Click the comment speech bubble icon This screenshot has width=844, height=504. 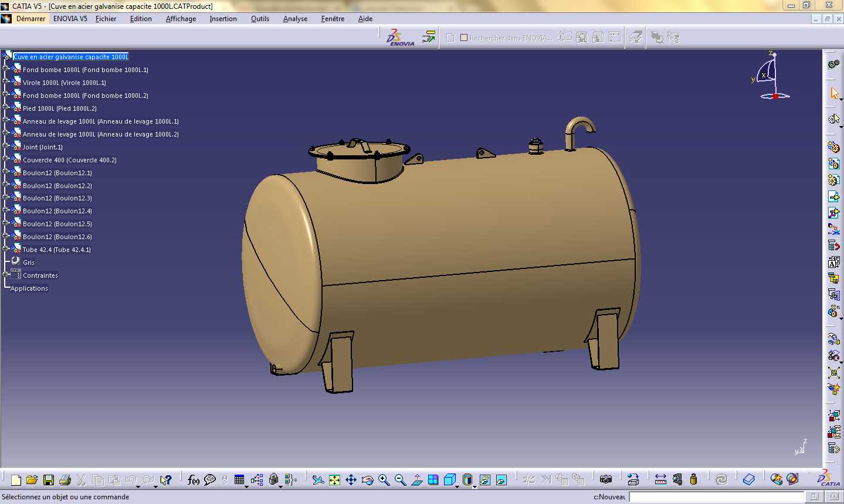[x=210, y=480]
